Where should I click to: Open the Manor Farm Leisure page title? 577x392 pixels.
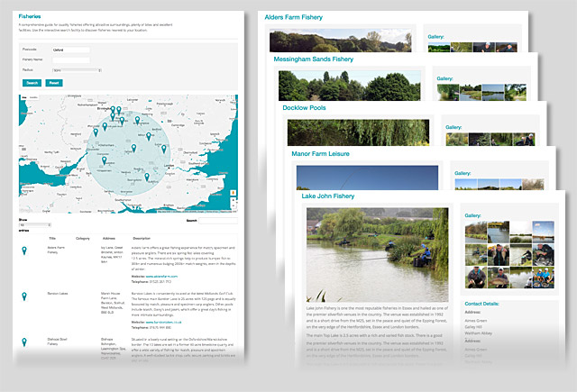tap(321, 154)
